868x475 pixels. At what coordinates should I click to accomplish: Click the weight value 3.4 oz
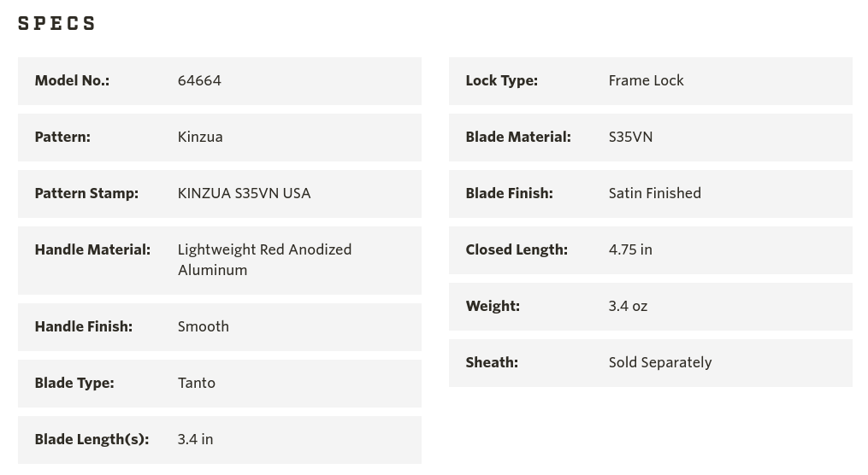[628, 306]
